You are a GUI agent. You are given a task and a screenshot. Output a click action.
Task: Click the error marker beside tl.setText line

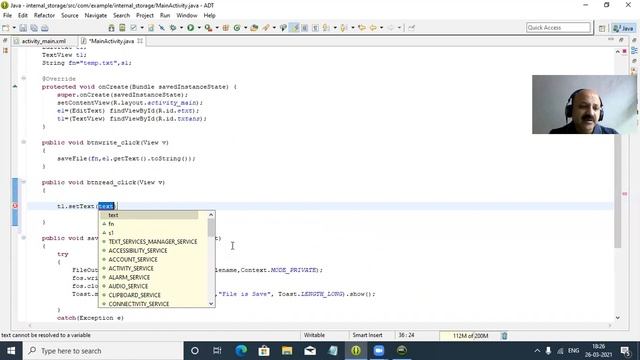tap(15, 206)
